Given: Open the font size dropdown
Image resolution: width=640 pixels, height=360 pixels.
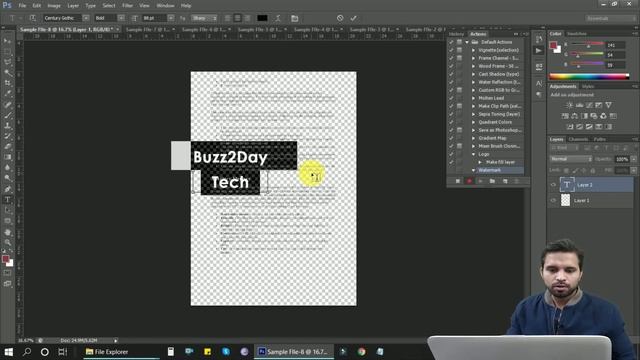Looking at the screenshot, I should 171,18.
